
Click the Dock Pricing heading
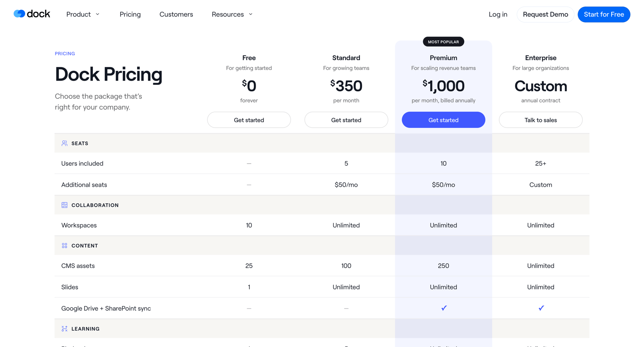tap(109, 74)
